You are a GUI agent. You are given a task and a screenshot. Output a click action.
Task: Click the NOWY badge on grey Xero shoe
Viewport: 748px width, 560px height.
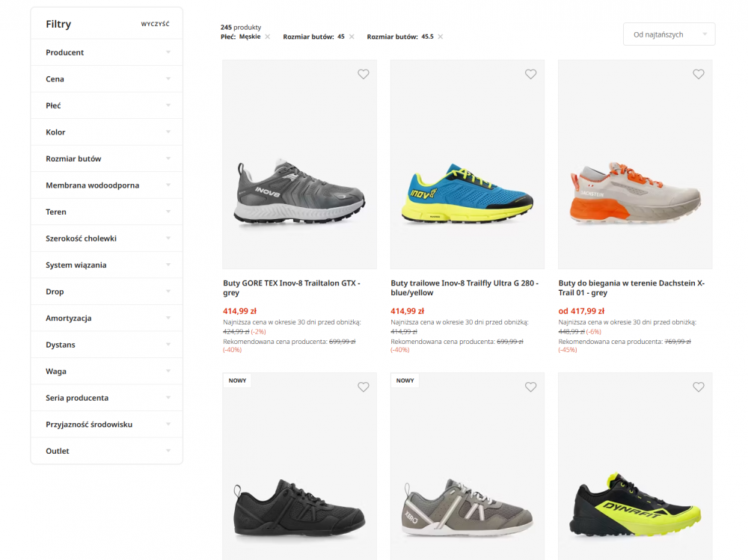(x=405, y=381)
